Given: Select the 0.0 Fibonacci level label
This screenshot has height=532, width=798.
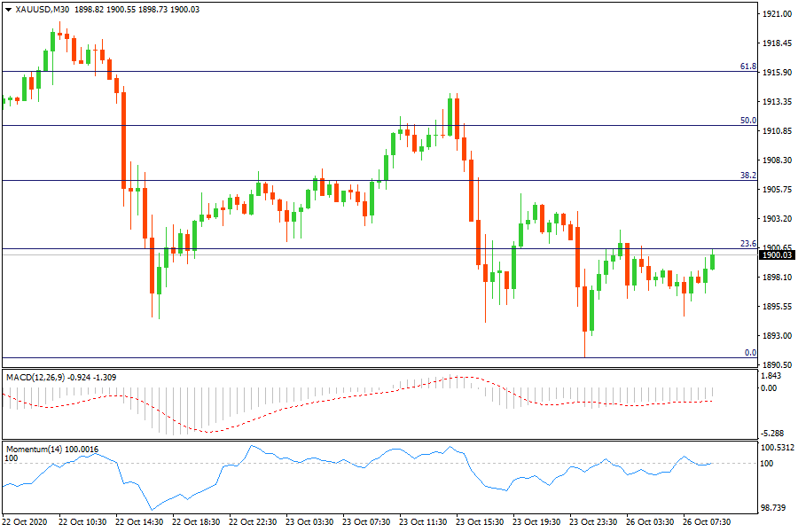Looking at the screenshot, I should [749, 353].
